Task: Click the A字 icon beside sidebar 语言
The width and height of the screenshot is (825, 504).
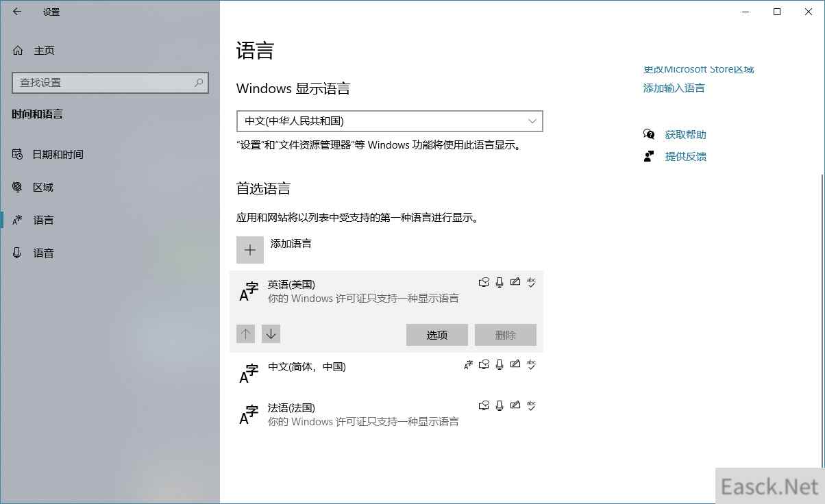Action: [18, 220]
